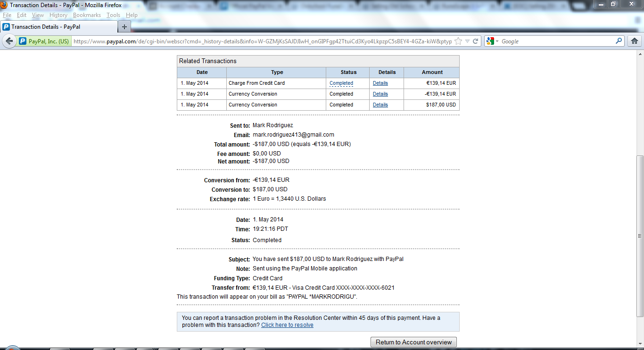Click the Related Transactions heading
The height and width of the screenshot is (350, 644).
point(208,61)
